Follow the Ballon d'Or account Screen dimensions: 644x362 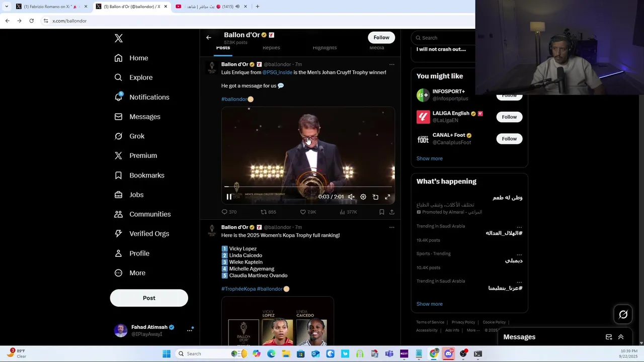coord(381,38)
